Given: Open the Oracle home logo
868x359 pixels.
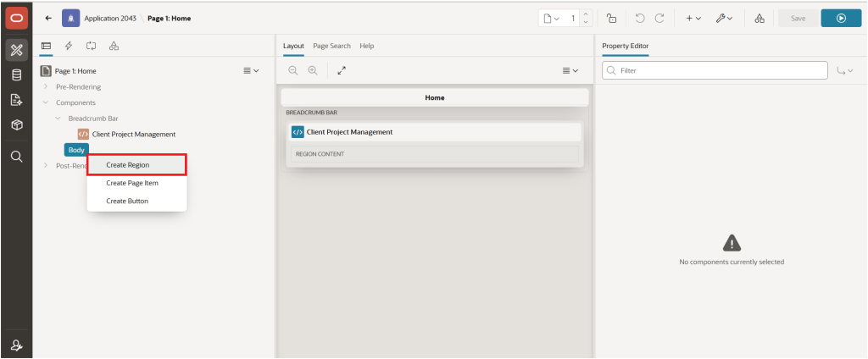Looking at the screenshot, I should 17,19.
